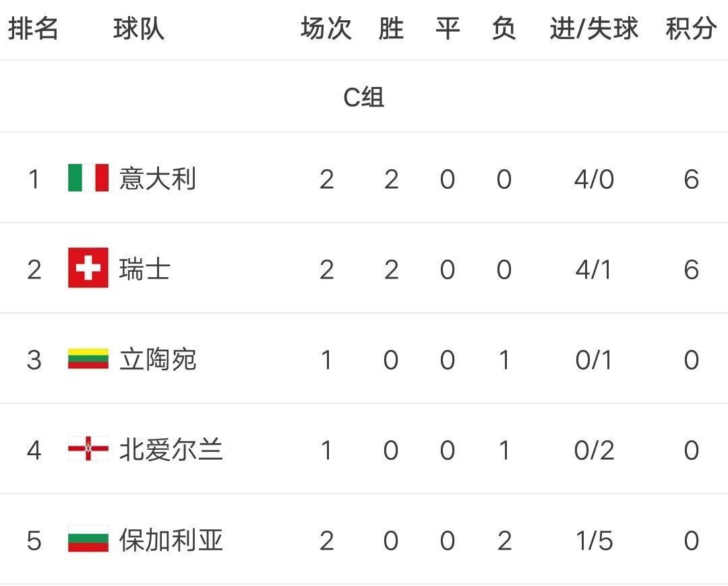The height and width of the screenshot is (586, 728).
Task: Click the 球队 column header
Action: (139, 28)
